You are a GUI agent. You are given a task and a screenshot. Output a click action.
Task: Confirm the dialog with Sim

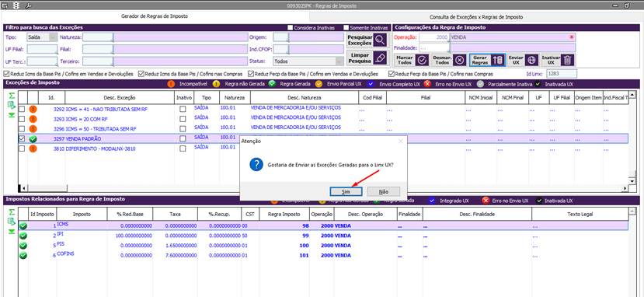pos(346,192)
